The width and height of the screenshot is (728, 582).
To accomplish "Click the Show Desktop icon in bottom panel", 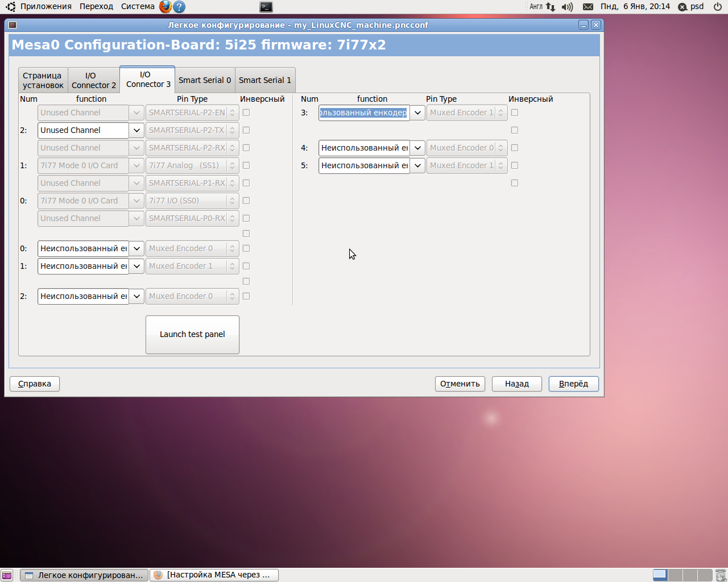I will 7,575.
